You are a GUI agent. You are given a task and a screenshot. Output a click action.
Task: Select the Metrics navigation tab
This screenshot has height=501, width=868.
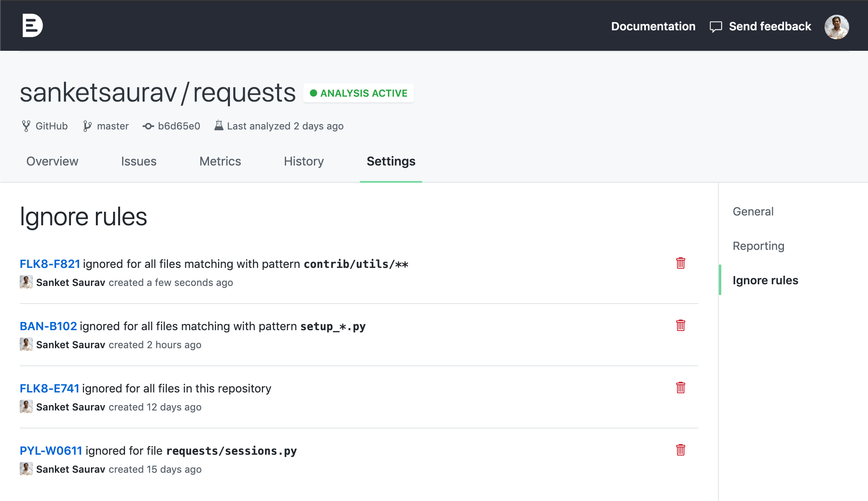tap(220, 161)
